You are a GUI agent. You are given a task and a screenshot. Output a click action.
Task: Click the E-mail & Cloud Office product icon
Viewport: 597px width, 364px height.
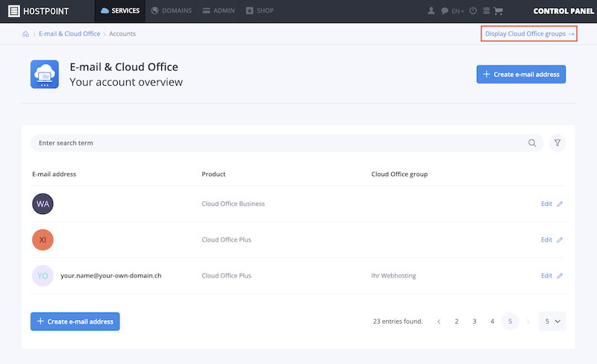[x=45, y=75]
